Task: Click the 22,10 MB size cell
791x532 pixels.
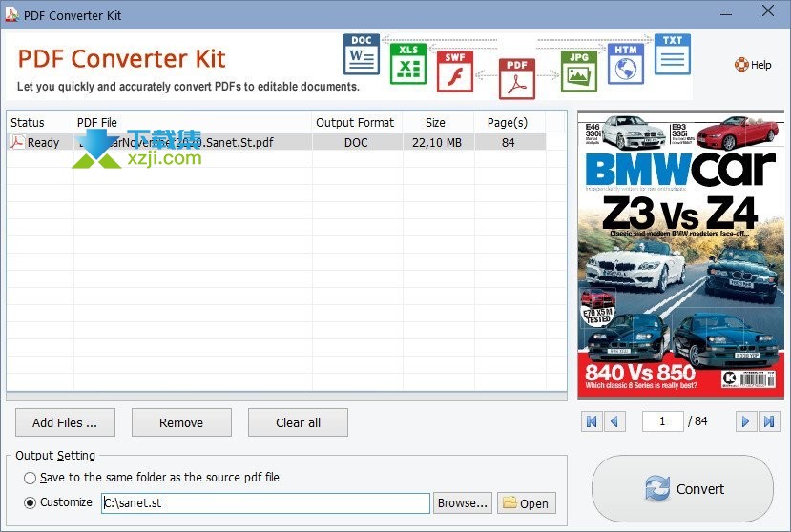Action: point(437,143)
